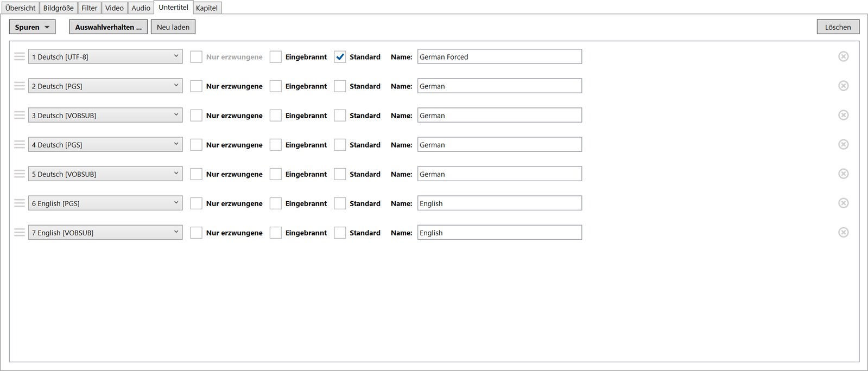Remove the 4 Deutsch [PGS] subtitle track

tap(843, 144)
